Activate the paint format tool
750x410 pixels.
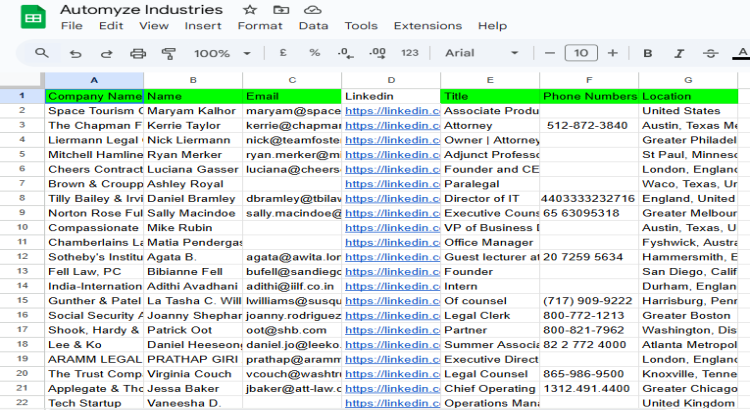coord(168,53)
